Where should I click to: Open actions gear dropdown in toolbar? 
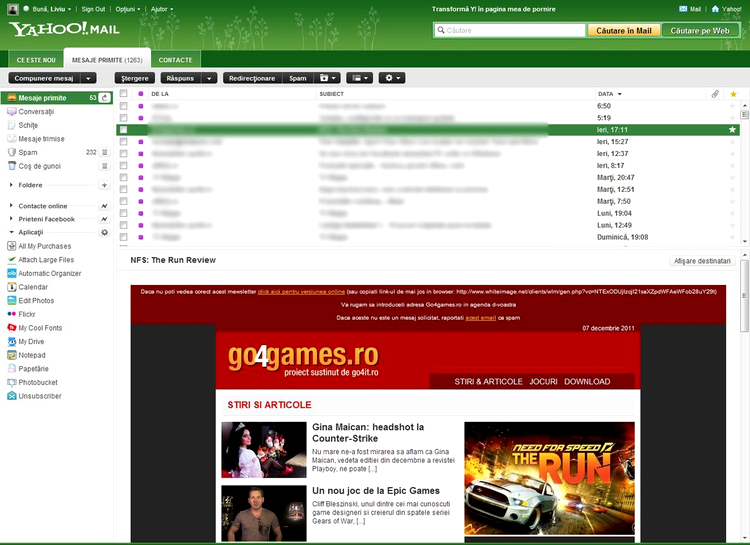[x=392, y=78]
